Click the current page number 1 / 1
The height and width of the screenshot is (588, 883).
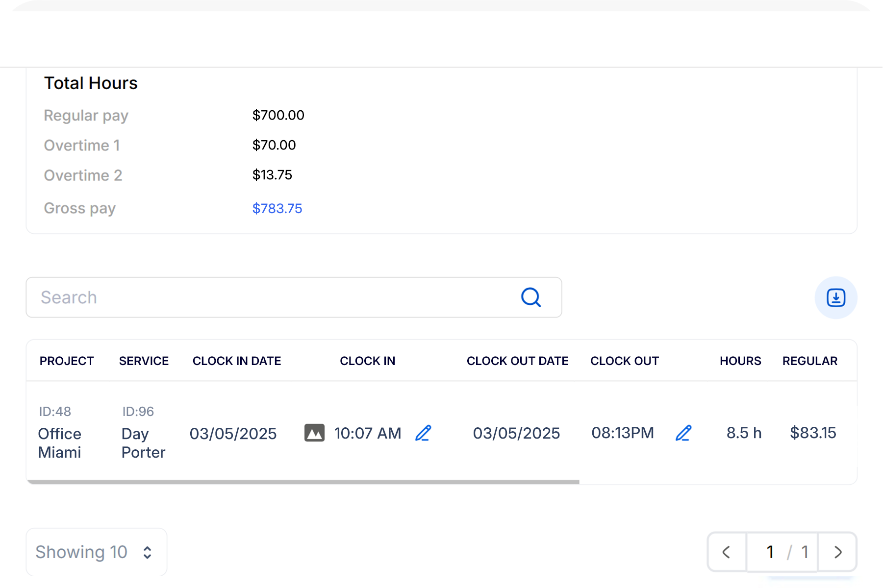click(x=782, y=552)
